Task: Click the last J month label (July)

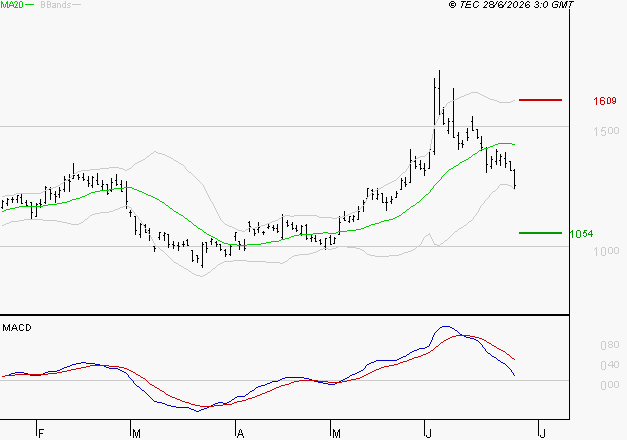Action: coord(543,434)
